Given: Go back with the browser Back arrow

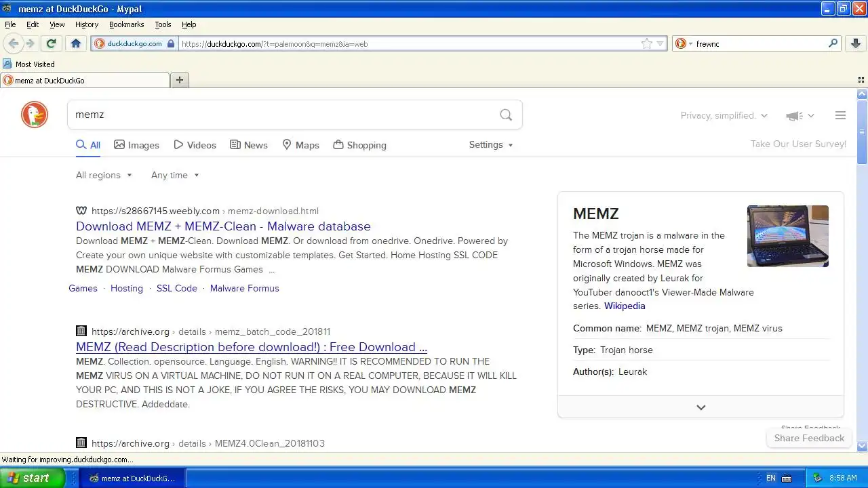Looking at the screenshot, I should (13, 43).
